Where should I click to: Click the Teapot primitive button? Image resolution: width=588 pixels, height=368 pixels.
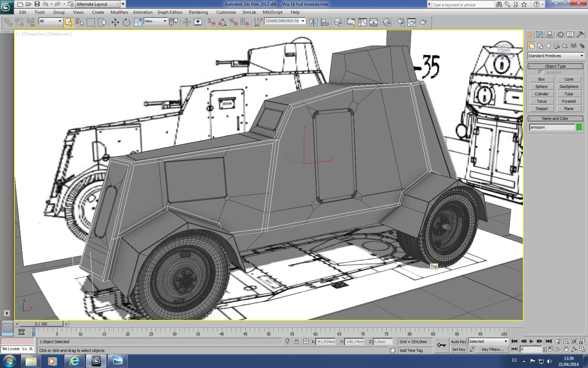point(541,109)
